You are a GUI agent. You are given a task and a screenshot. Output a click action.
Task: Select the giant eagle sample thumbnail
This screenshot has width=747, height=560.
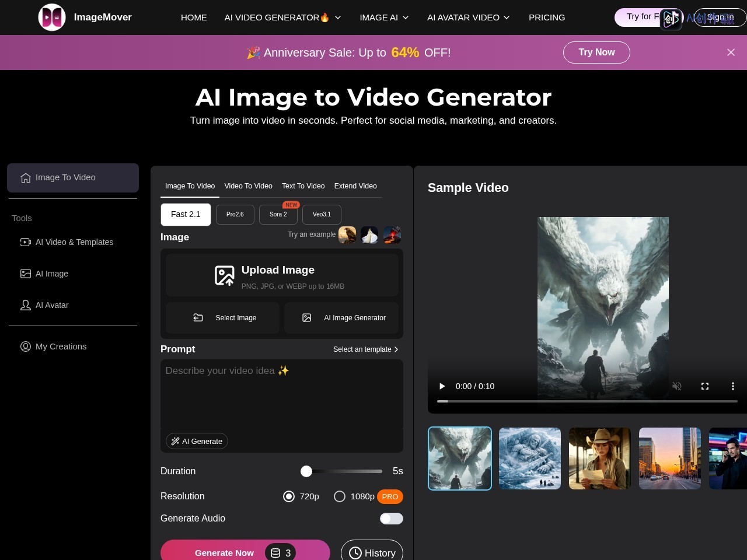(460, 459)
